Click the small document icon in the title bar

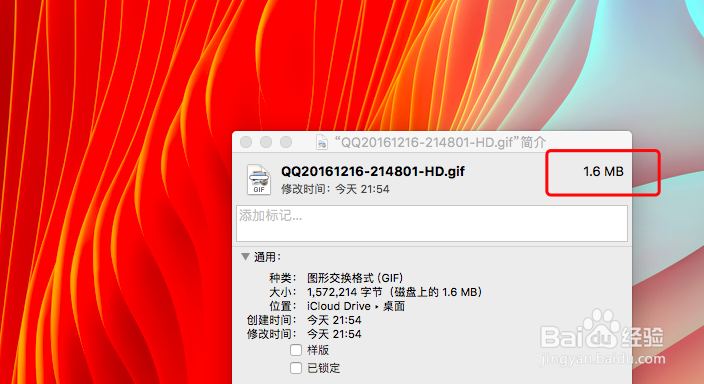pos(321,142)
